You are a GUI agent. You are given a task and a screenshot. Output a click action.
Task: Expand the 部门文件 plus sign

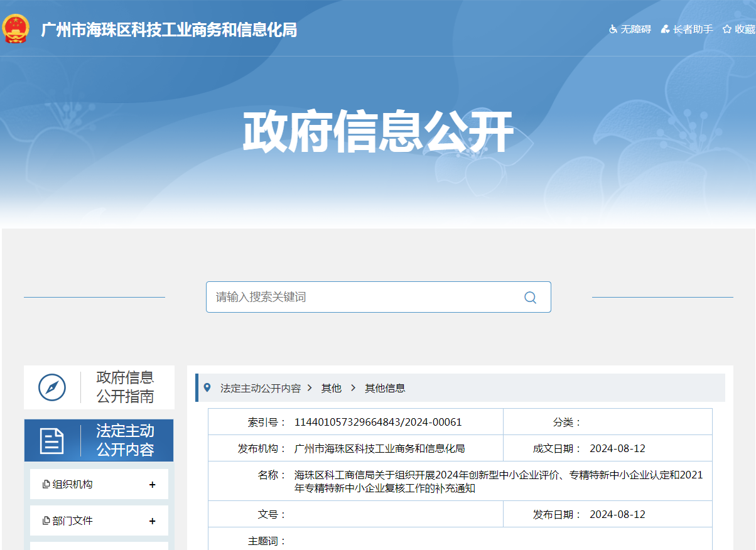pyautogui.click(x=152, y=521)
